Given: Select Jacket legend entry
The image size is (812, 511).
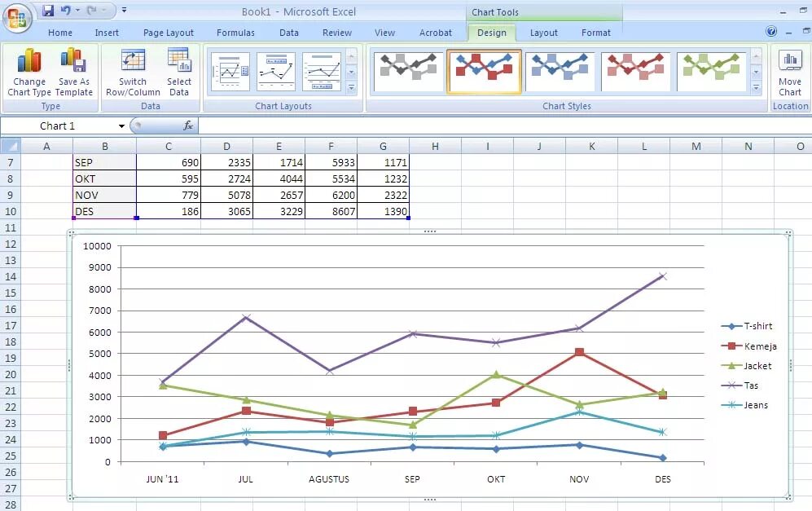Looking at the screenshot, I should [746, 366].
